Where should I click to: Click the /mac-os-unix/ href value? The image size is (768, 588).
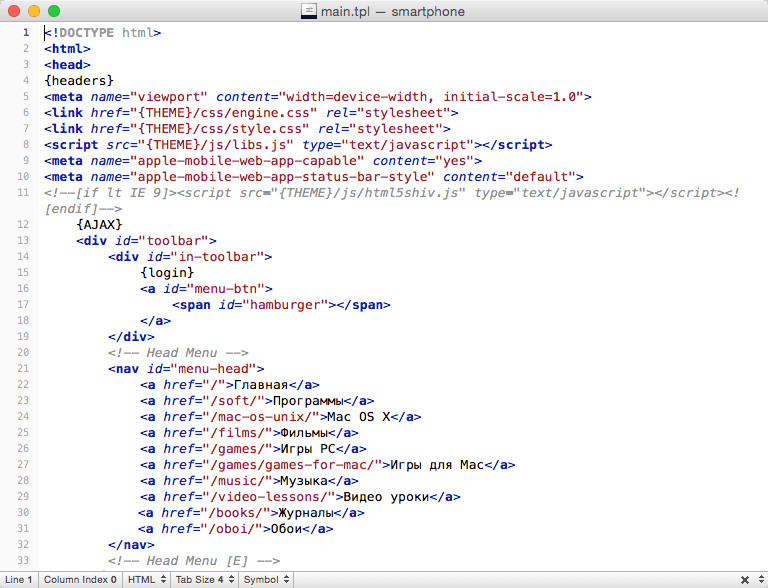point(261,417)
